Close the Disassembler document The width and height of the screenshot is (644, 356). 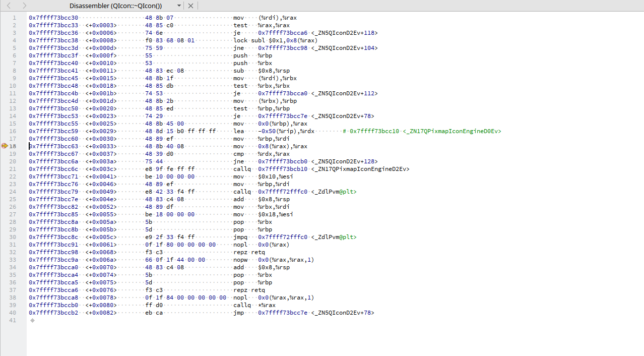pyautogui.click(x=190, y=6)
